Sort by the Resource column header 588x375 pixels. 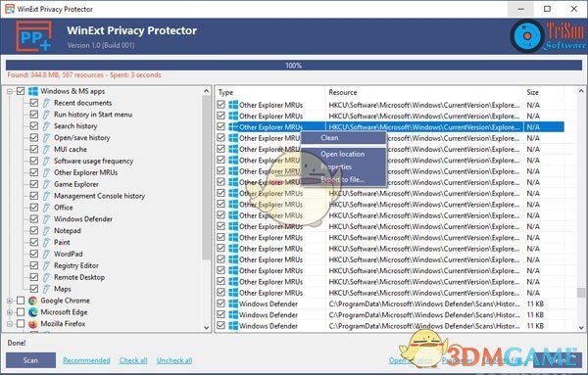pyautogui.click(x=423, y=92)
